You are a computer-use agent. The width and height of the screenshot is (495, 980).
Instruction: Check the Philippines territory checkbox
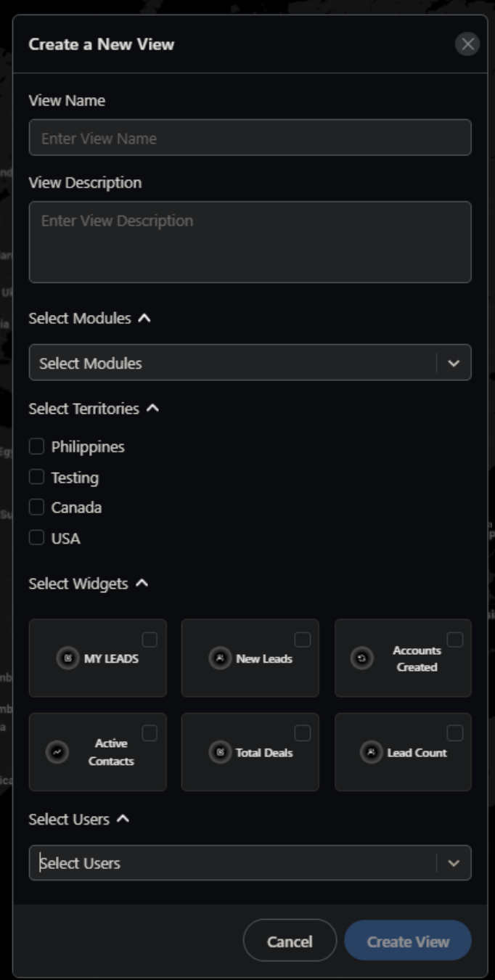[x=36, y=446]
